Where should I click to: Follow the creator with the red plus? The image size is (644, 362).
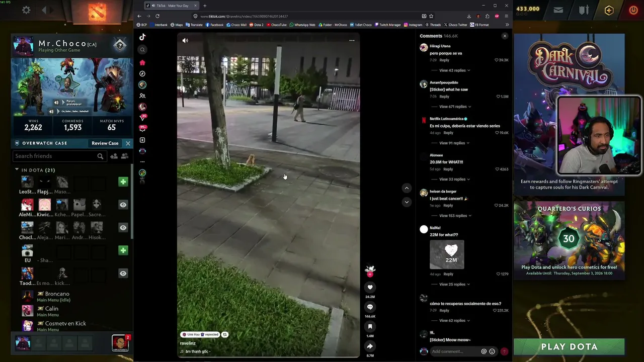point(370,275)
